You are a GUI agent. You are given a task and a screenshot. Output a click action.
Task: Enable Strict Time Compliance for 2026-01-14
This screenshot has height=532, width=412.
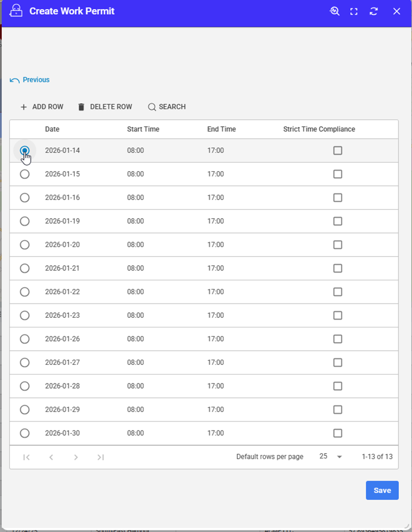point(338,151)
